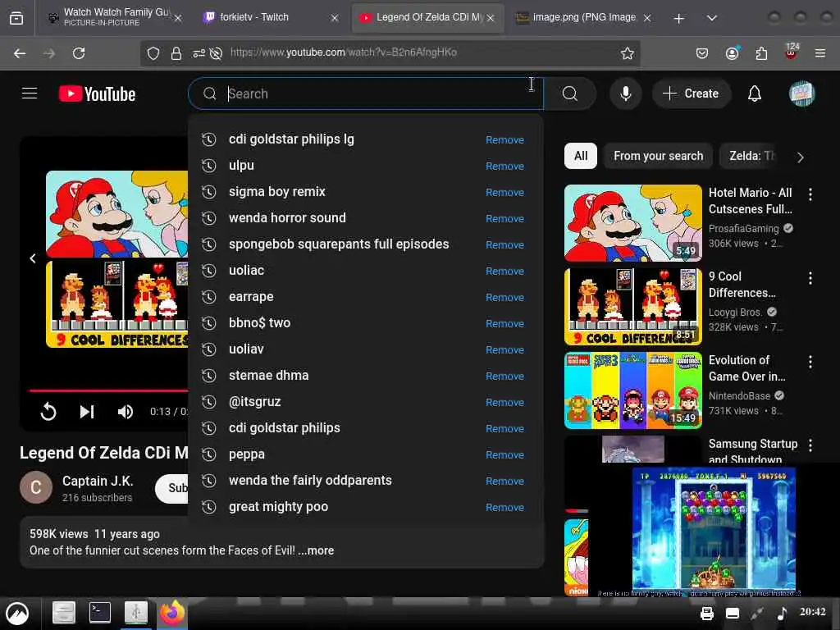The image size is (840, 630).
Task: Toggle the permissions icon in the address bar
Action: point(199,53)
